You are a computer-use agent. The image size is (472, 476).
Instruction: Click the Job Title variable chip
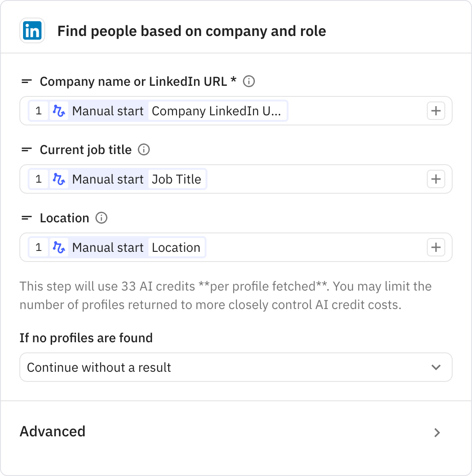[x=177, y=179]
